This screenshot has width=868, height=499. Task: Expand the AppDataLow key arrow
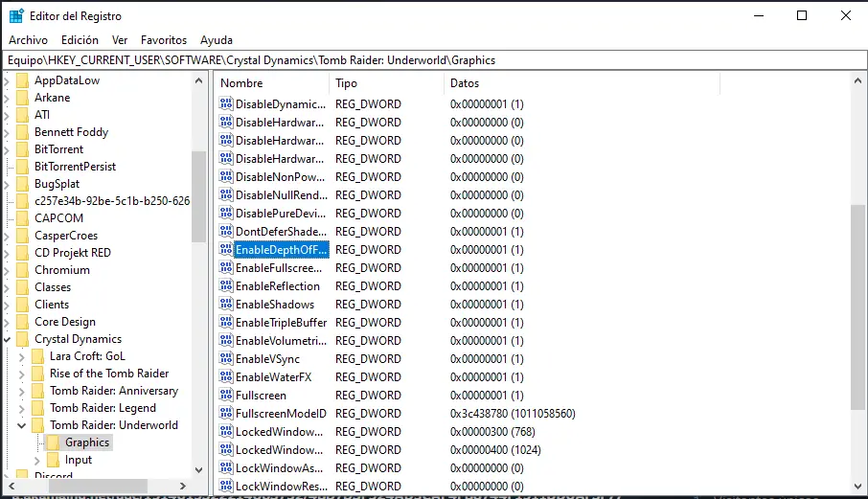(7, 80)
